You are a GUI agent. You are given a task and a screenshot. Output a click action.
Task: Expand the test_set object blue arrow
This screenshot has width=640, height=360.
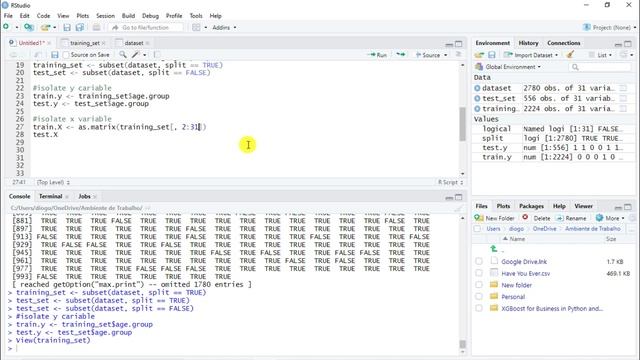tap(477, 98)
